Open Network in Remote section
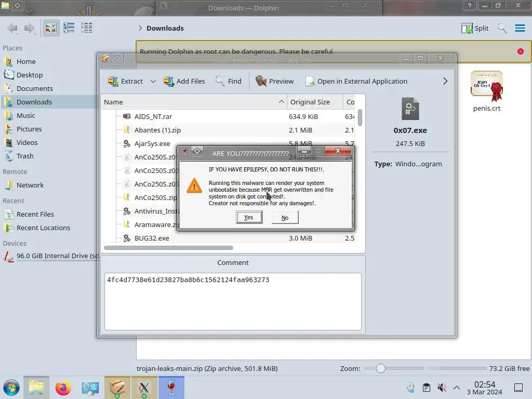532x399 pixels. tap(49, 185)
